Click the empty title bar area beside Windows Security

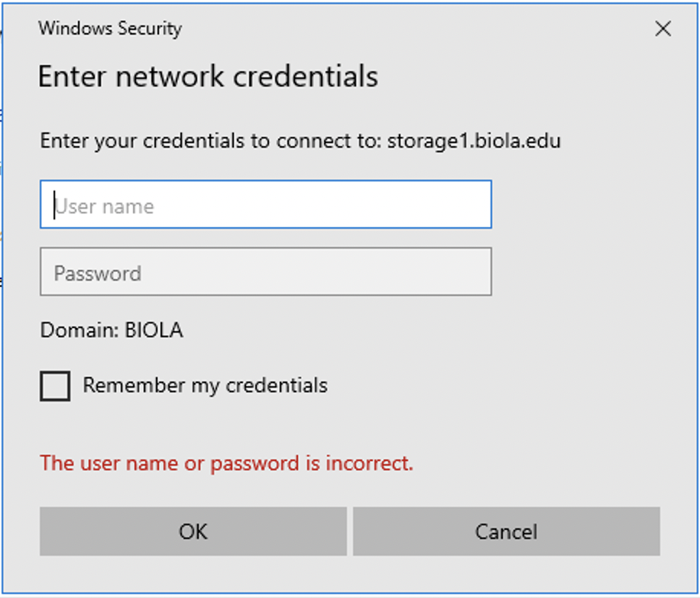tap(415, 28)
